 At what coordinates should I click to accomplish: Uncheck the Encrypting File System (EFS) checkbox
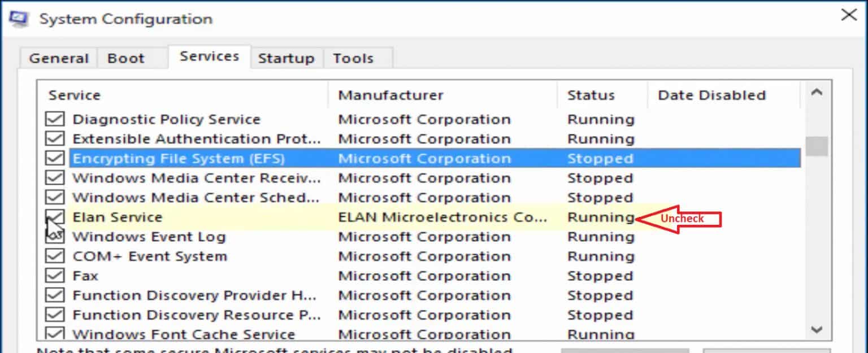pyautogui.click(x=54, y=159)
